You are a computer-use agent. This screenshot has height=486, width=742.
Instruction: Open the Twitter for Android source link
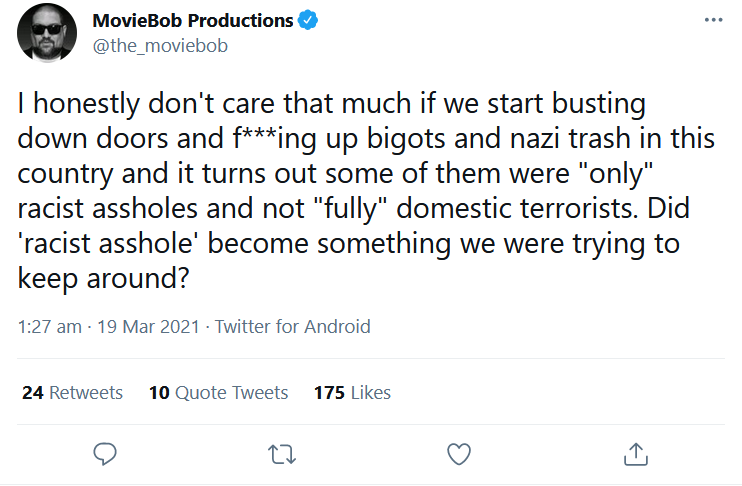point(293,326)
